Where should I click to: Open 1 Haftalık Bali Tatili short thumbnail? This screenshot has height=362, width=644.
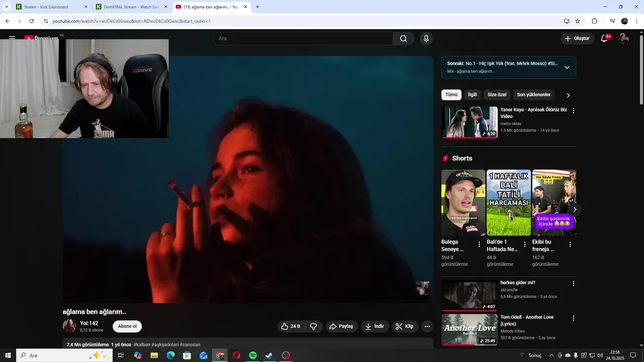(509, 203)
